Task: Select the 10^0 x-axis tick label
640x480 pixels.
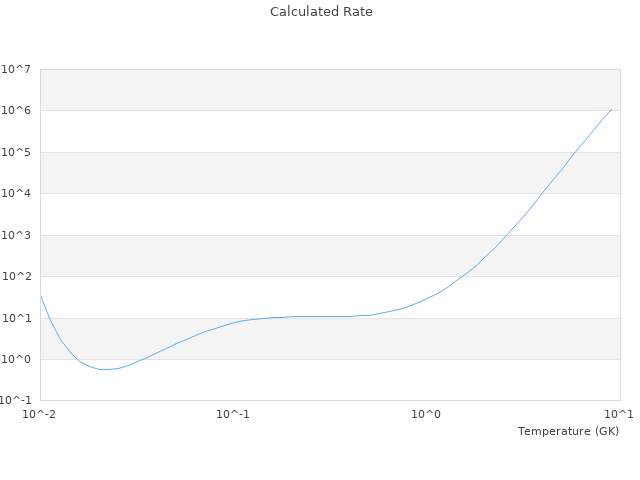Action: click(427, 413)
